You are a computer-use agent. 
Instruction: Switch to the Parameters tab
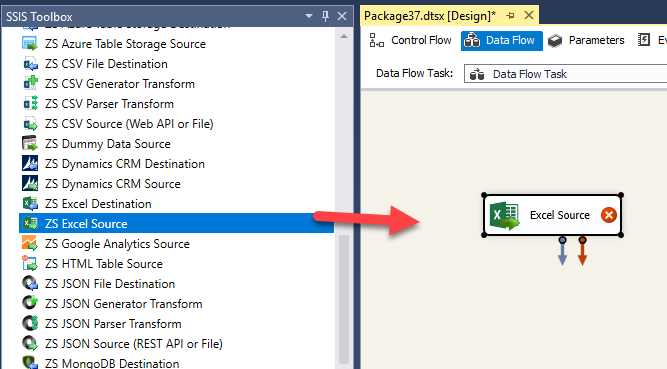(586, 40)
